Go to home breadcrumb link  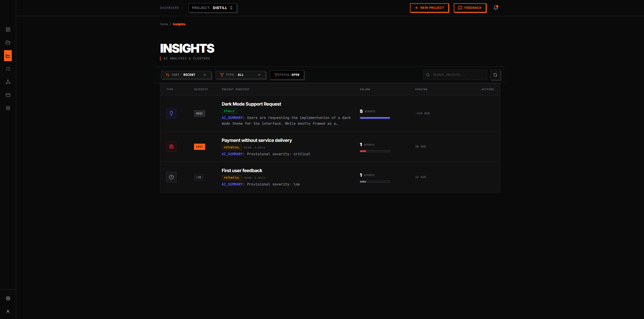pos(164,24)
